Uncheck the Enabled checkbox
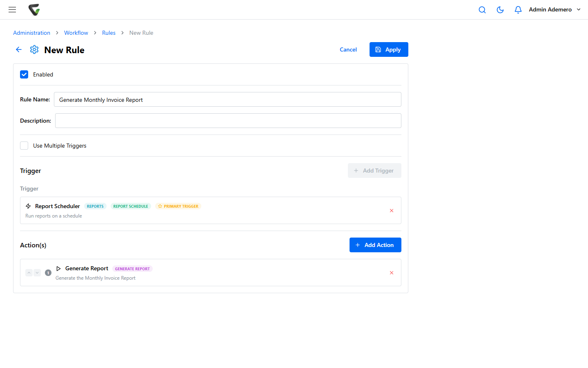Image resolution: width=588 pixels, height=368 pixels. coord(24,74)
